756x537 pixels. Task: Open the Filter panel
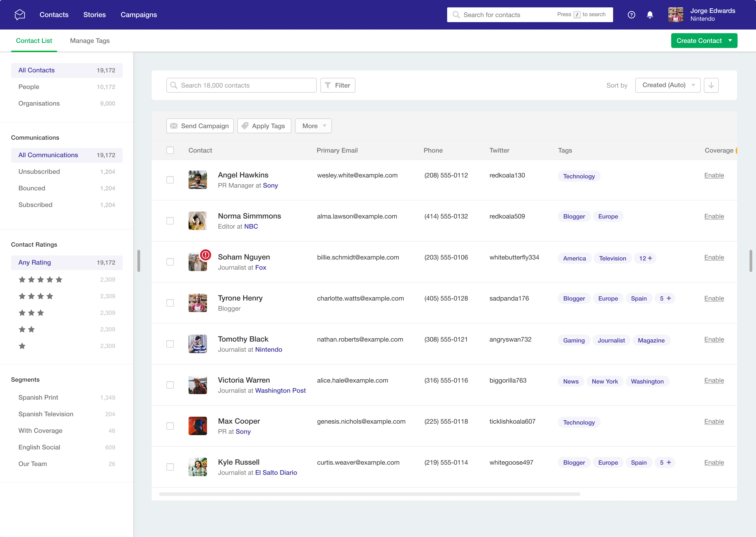(x=338, y=85)
